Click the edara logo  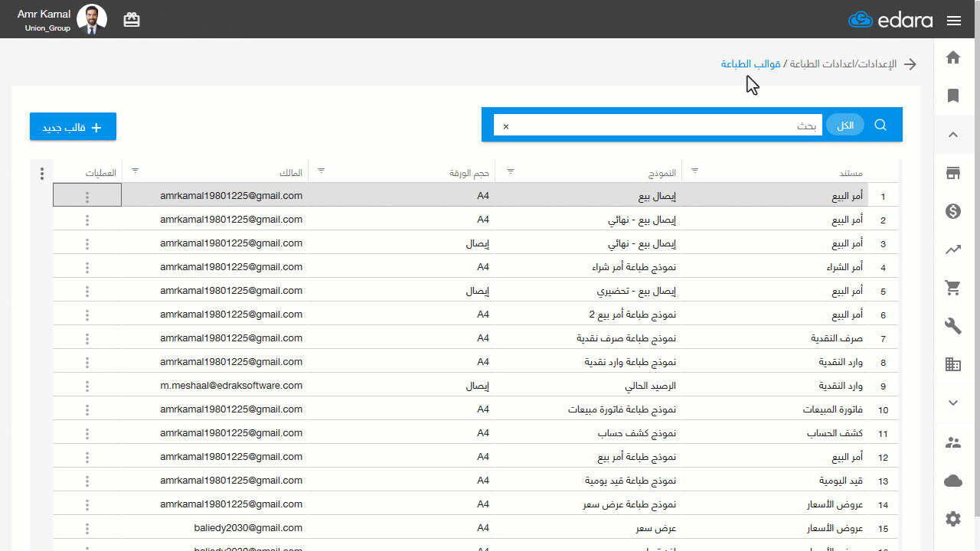(x=890, y=20)
